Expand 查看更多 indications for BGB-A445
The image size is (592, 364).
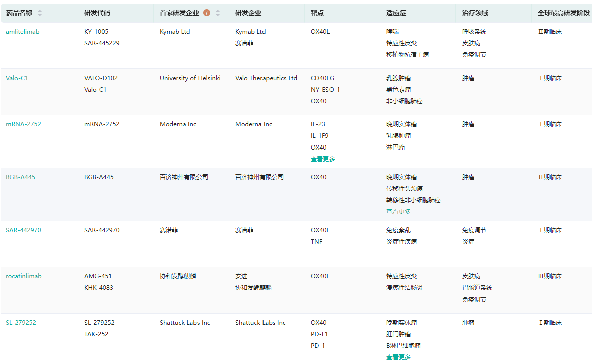point(399,212)
